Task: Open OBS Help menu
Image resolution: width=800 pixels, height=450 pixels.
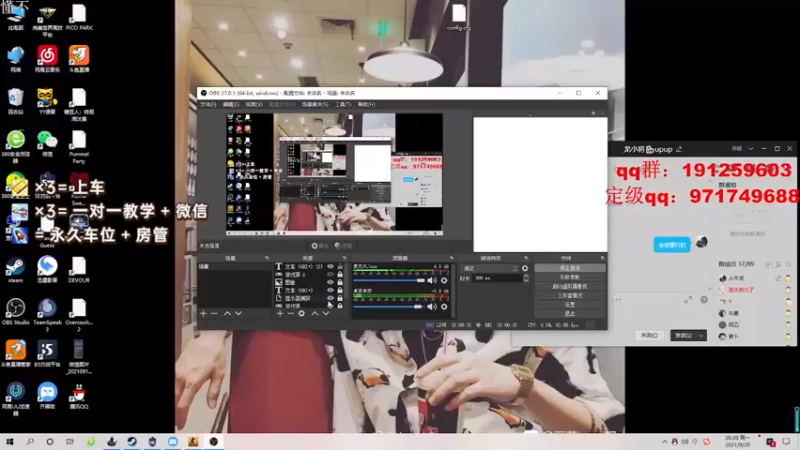Action: click(x=366, y=105)
